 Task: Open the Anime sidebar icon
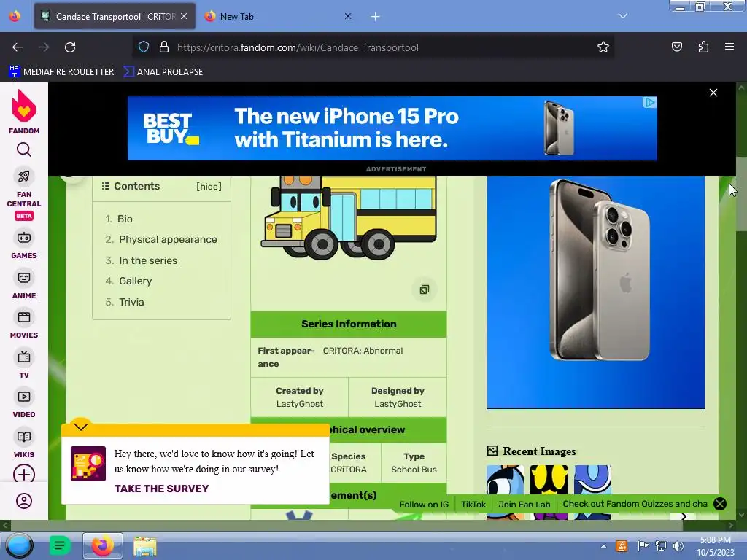24,278
